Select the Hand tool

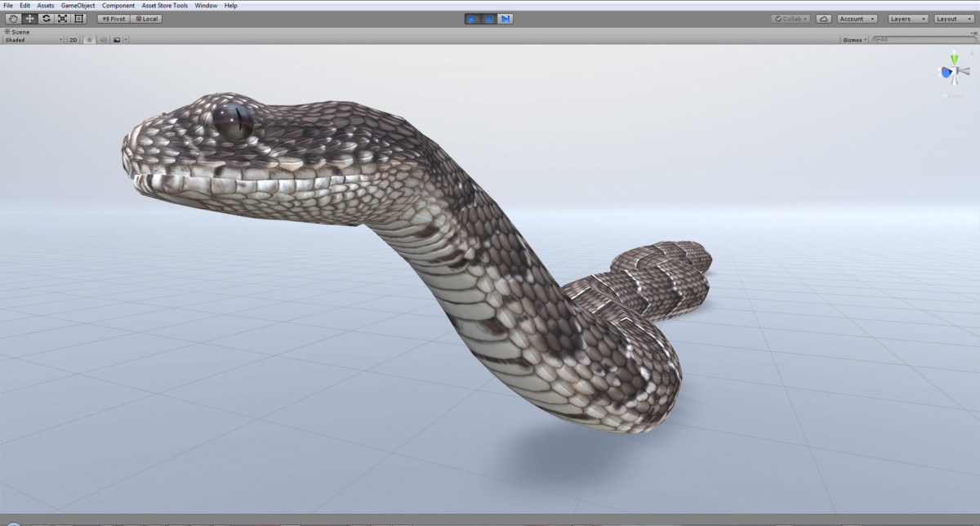click(12, 18)
